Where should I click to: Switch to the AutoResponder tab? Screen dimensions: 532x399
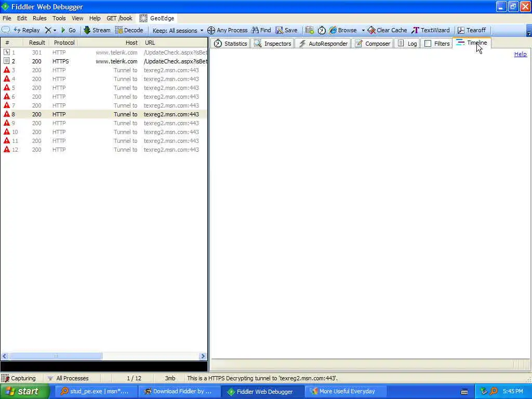pos(323,44)
